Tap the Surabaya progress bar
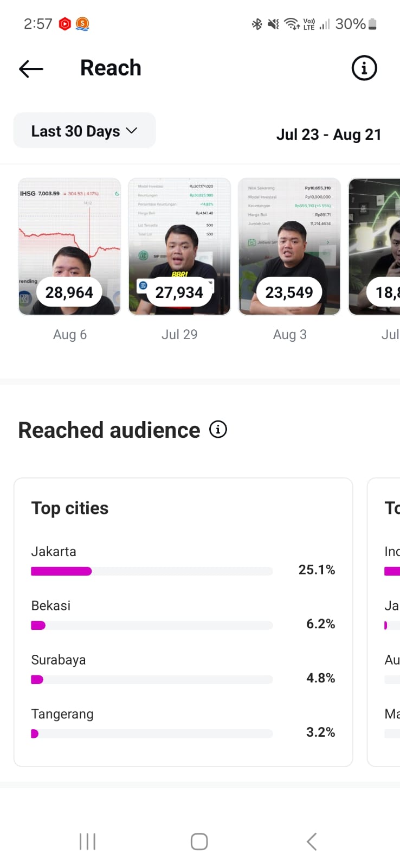The image size is (400, 868). 152,679
